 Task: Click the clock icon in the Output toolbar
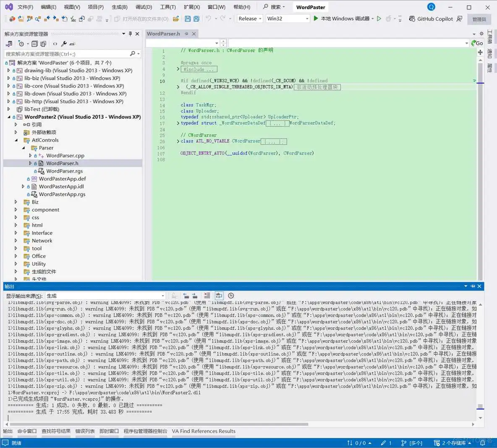231,296
